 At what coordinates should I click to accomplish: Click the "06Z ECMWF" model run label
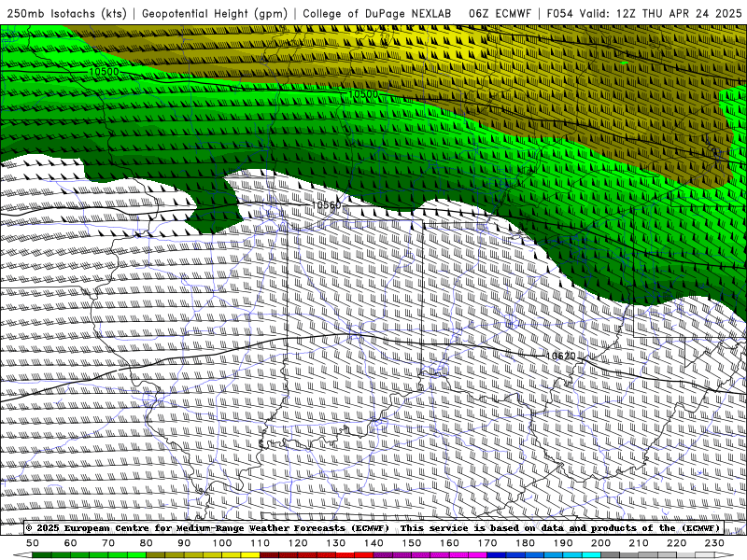tap(500, 13)
